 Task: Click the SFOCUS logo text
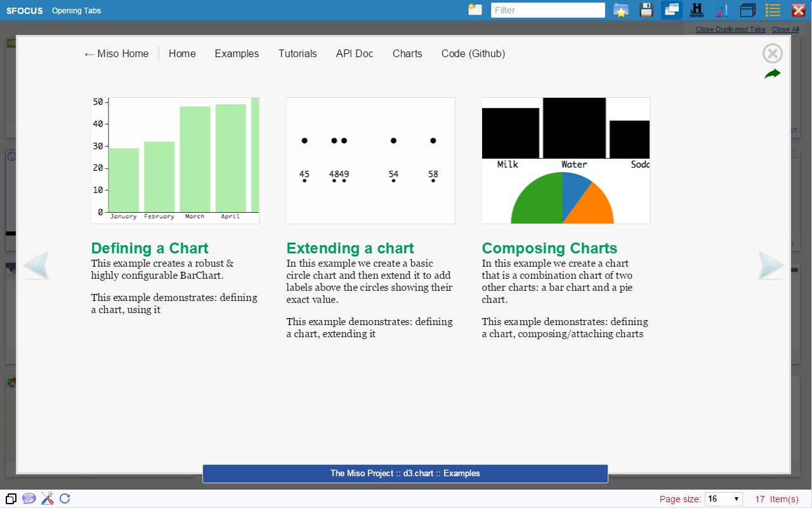coord(24,10)
